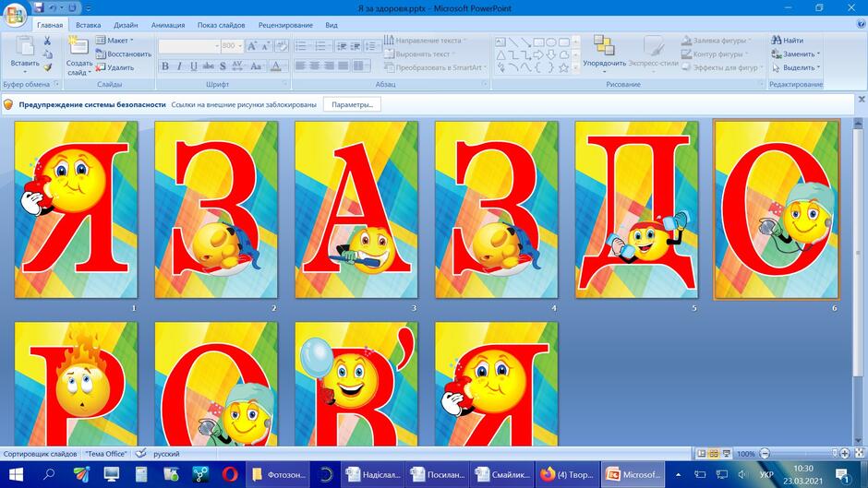Select the right arrow shape
Screen dimensions: 868x488
(x=538, y=54)
